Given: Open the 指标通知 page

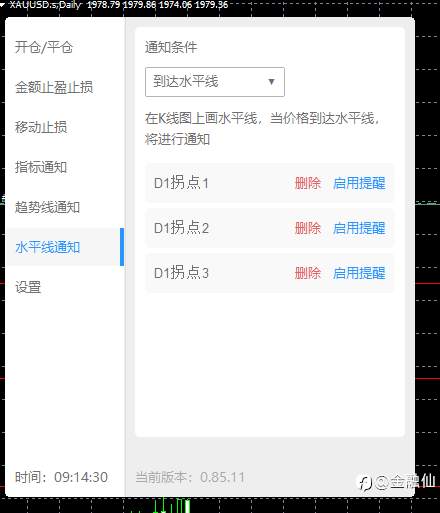Looking at the screenshot, I should [41, 167].
